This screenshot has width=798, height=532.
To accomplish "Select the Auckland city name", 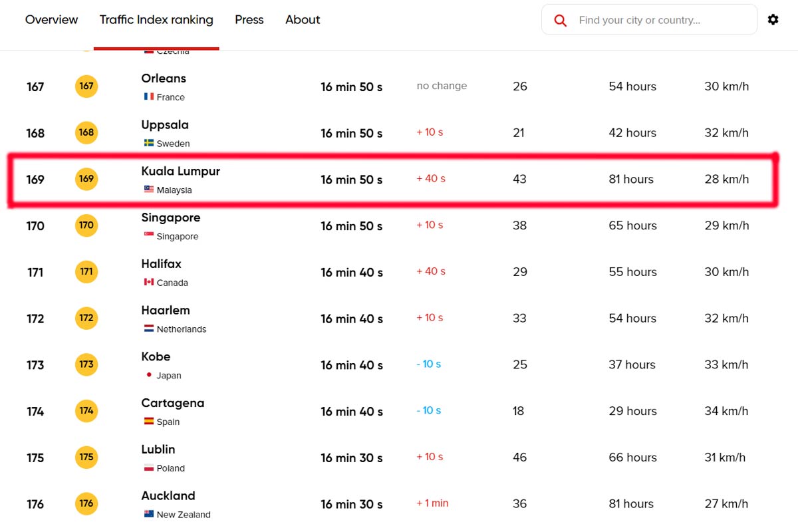I will (168, 496).
